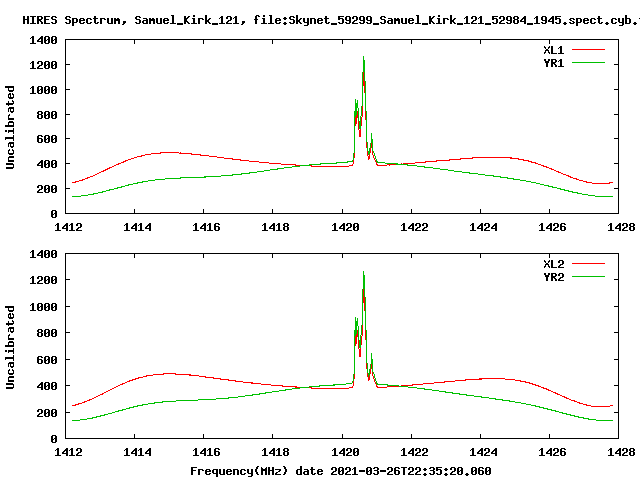This screenshot has width=640, height=480.
Task: Click the HIRES Spectrum plot title
Action: [x=331, y=20]
